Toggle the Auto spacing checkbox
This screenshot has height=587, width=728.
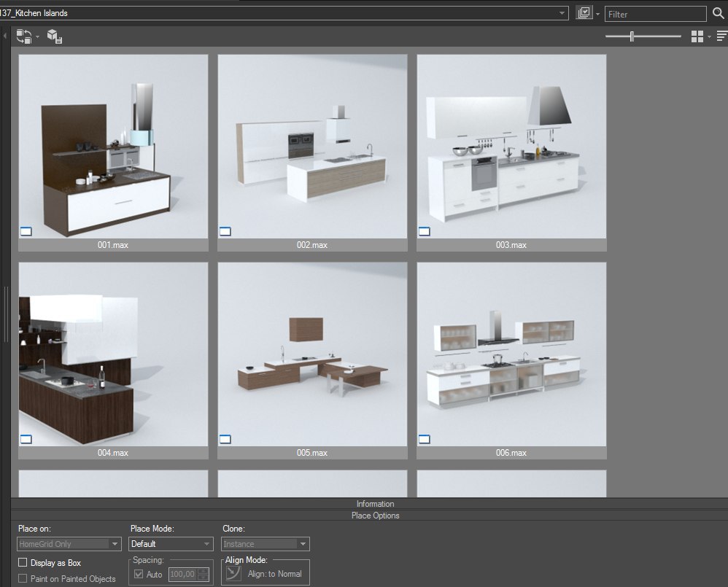[139, 574]
